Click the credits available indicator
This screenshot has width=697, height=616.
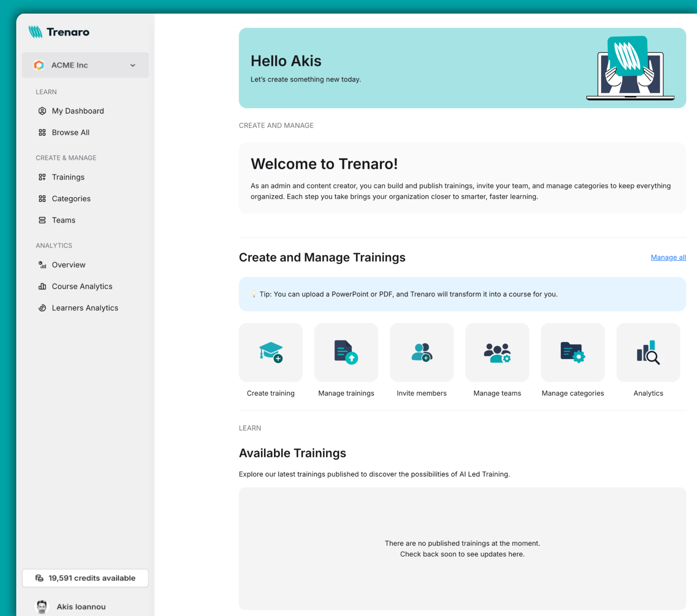coord(85,578)
